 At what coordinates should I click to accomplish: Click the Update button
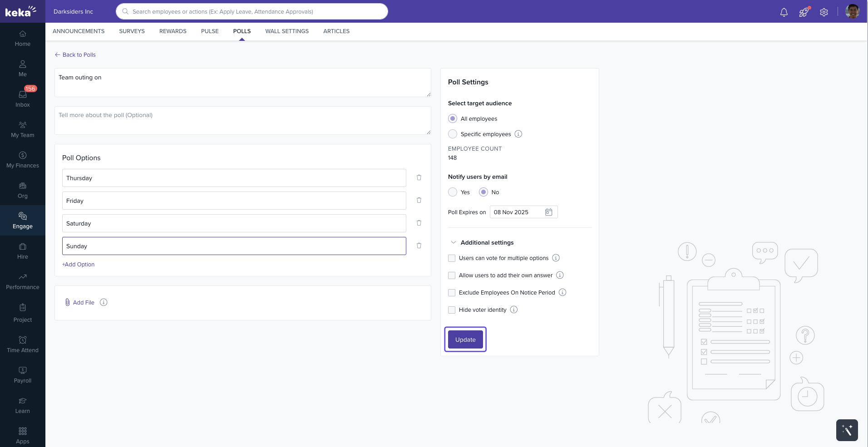tap(465, 339)
